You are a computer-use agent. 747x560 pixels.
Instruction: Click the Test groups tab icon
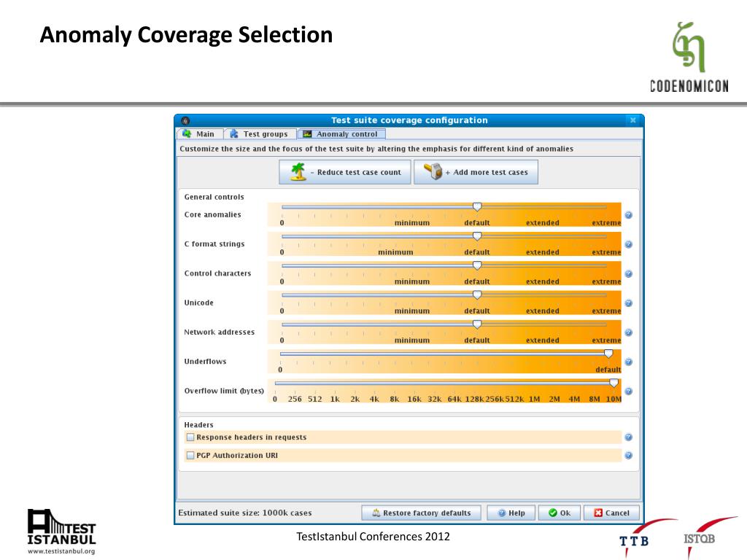(x=234, y=134)
